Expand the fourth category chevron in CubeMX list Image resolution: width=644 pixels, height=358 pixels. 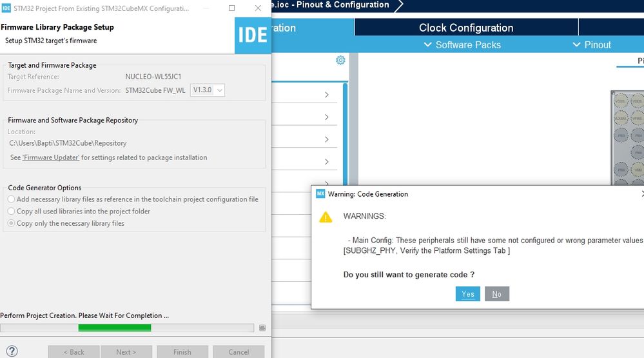(327, 161)
